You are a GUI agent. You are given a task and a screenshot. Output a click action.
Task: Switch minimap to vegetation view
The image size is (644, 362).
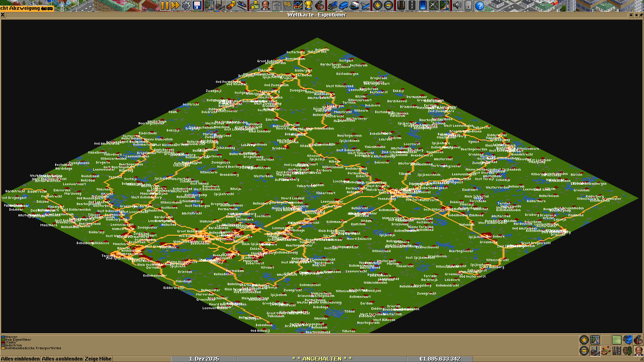[627, 351]
